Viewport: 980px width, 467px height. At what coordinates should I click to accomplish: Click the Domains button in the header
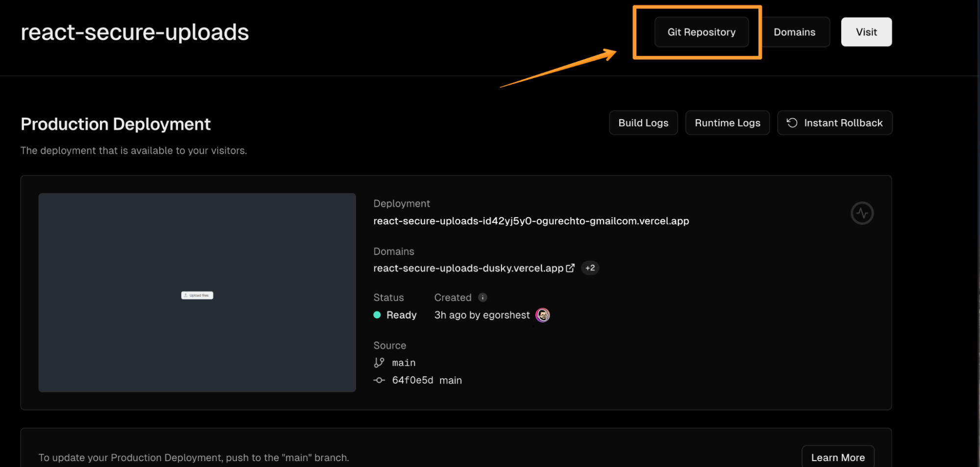(x=794, y=32)
